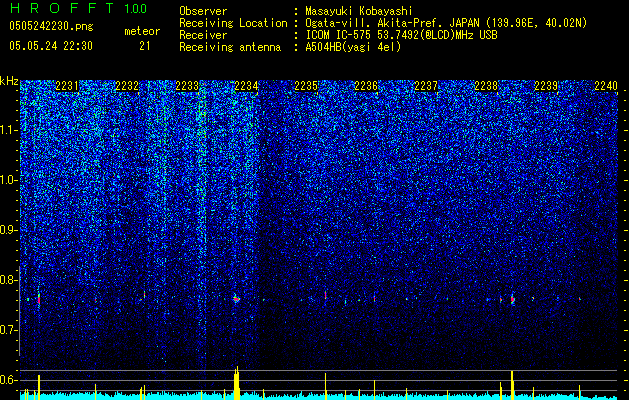Click the 1.1 kHz axis label

[9, 130]
